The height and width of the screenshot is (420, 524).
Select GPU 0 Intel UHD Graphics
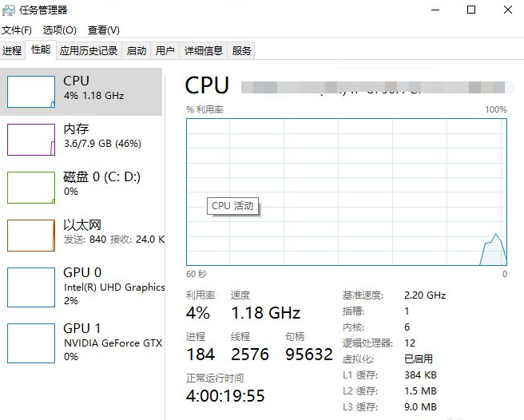click(81, 287)
